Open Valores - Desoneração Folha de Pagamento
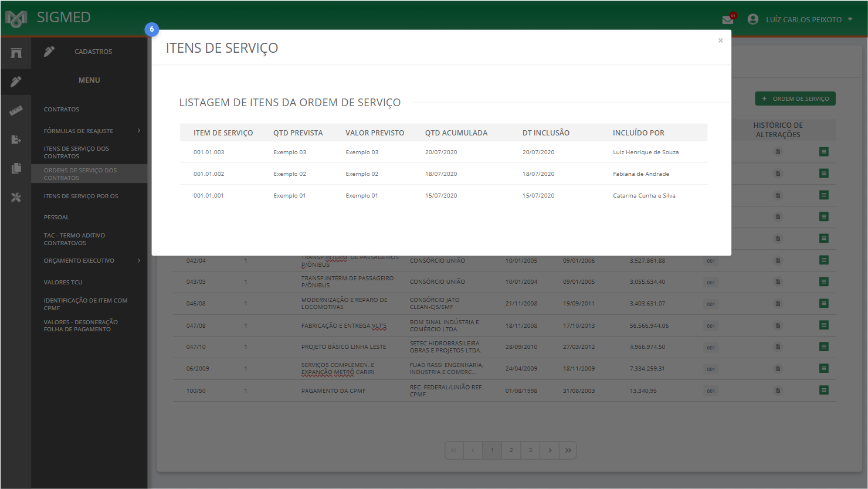Viewport: 868px width, 489px height. point(81,325)
